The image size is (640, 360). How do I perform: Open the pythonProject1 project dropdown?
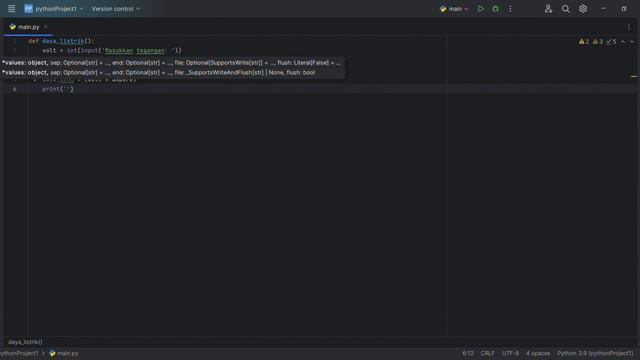tap(53, 9)
